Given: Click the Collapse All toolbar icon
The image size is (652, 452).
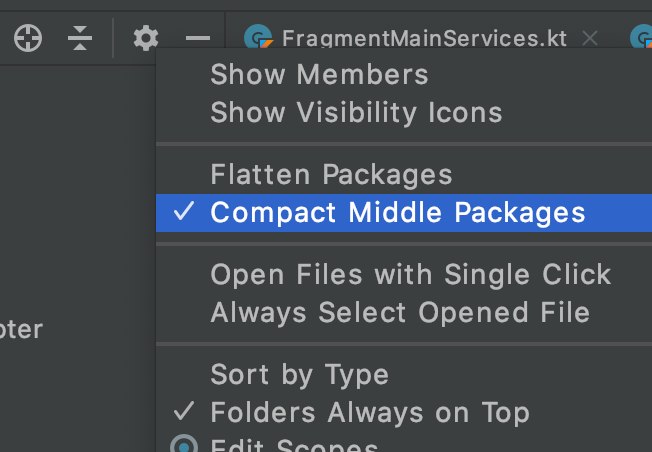Looking at the screenshot, I should pyautogui.click(x=80, y=38).
